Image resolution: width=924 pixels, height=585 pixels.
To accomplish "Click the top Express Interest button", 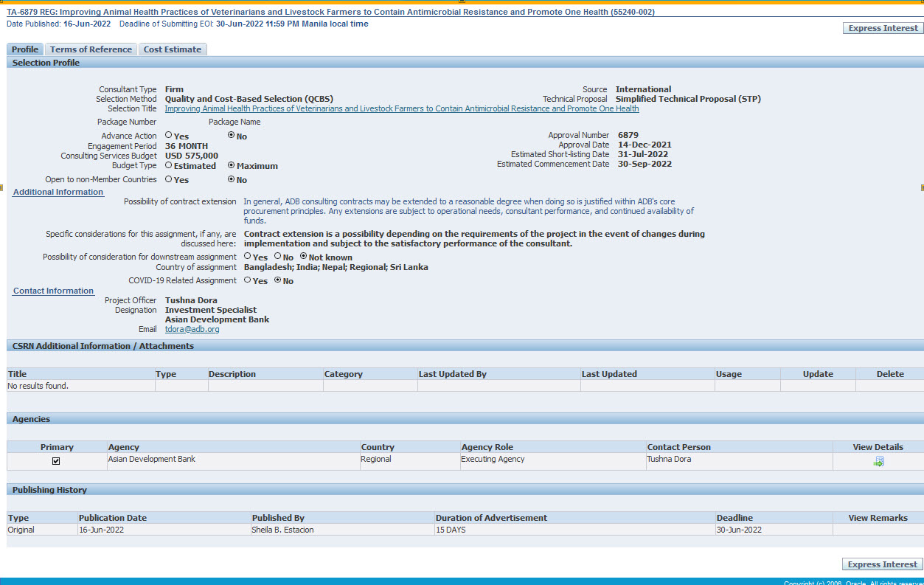I will pyautogui.click(x=883, y=28).
